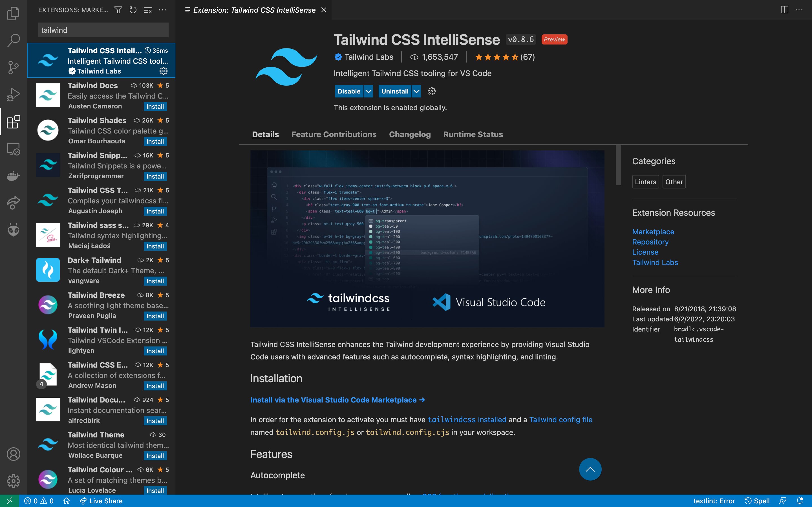Switch to the Feature Contributions tab
812x507 pixels.
[x=334, y=134]
